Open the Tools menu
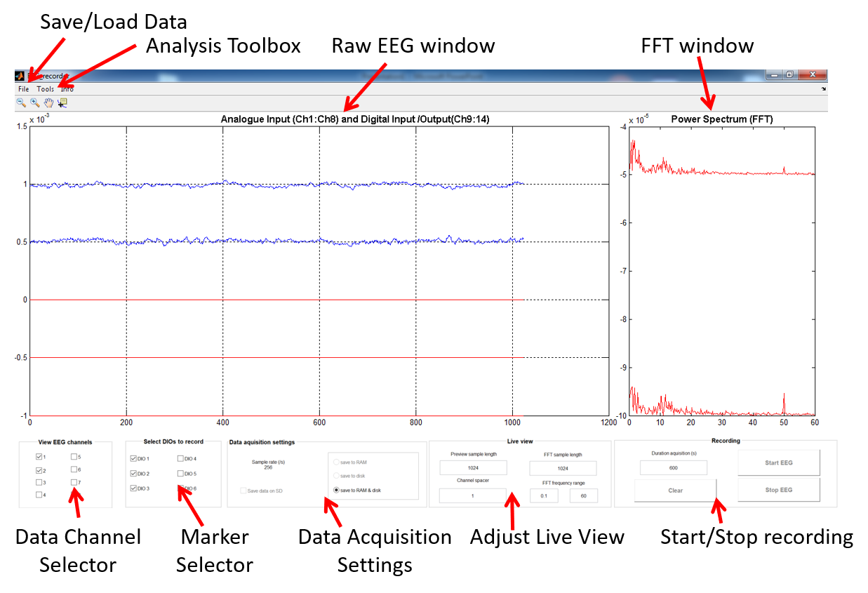The image size is (868, 593). [46, 89]
